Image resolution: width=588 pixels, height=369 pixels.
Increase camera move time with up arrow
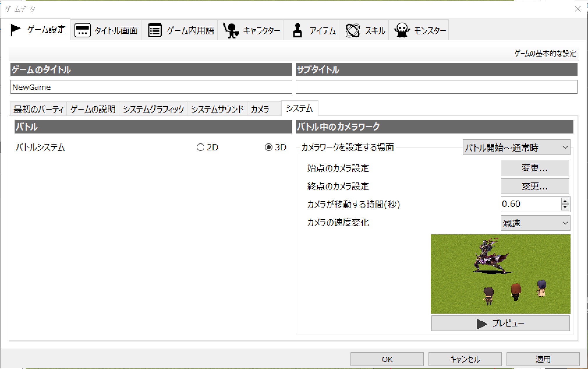565,201
